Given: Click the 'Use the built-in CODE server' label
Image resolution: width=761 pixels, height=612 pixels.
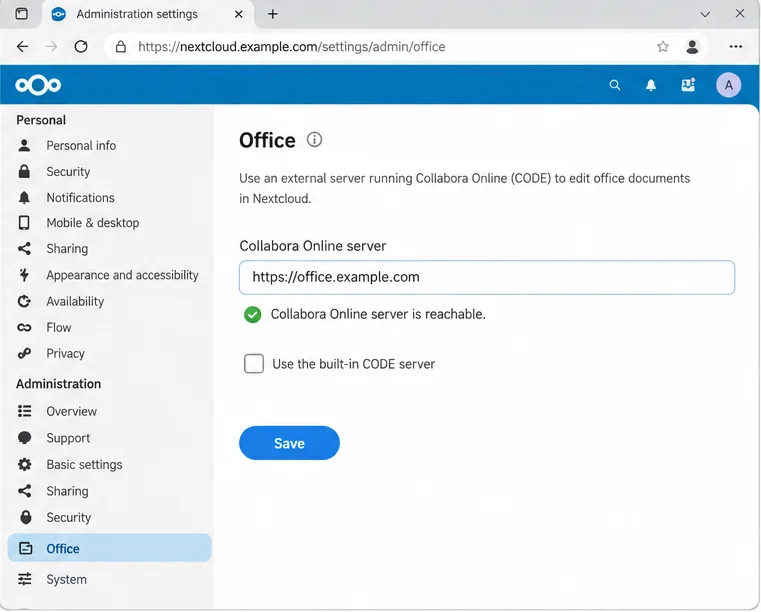Looking at the screenshot, I should pos(353,364).
